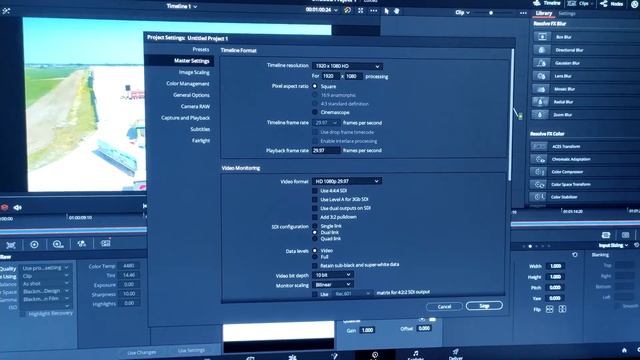Click the Box Blur effect icon
Viewport: 640px width, 360px height.
pyautogui.click(x=542, y=37)
